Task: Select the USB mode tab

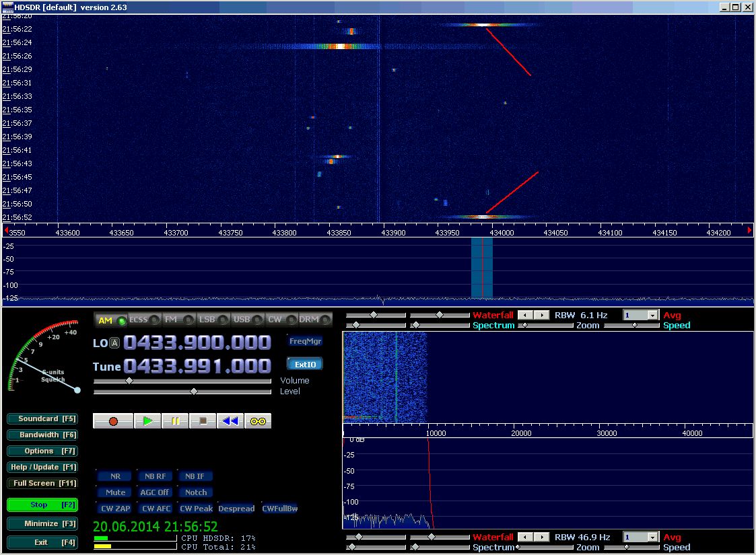Action: tap(245, 320)
